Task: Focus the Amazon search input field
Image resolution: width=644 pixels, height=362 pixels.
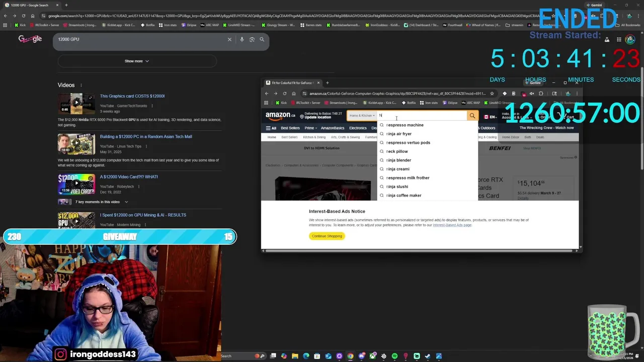Action: click(x=422, y=116)
